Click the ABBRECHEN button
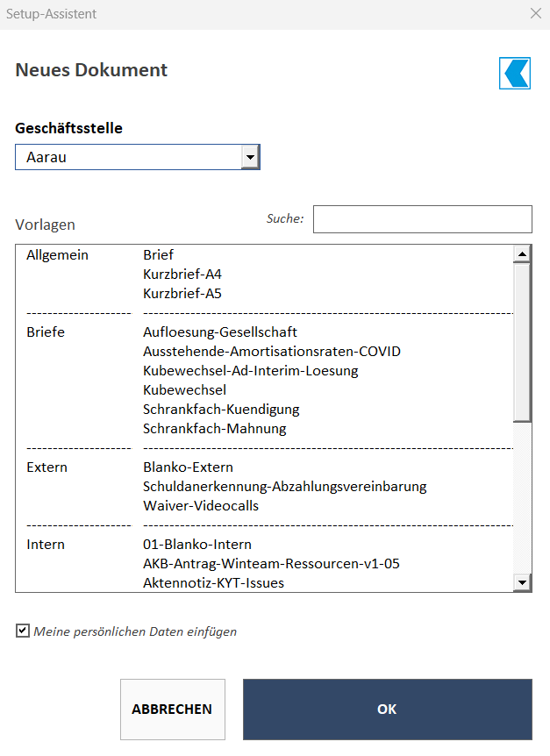 [x=173, y=710]
